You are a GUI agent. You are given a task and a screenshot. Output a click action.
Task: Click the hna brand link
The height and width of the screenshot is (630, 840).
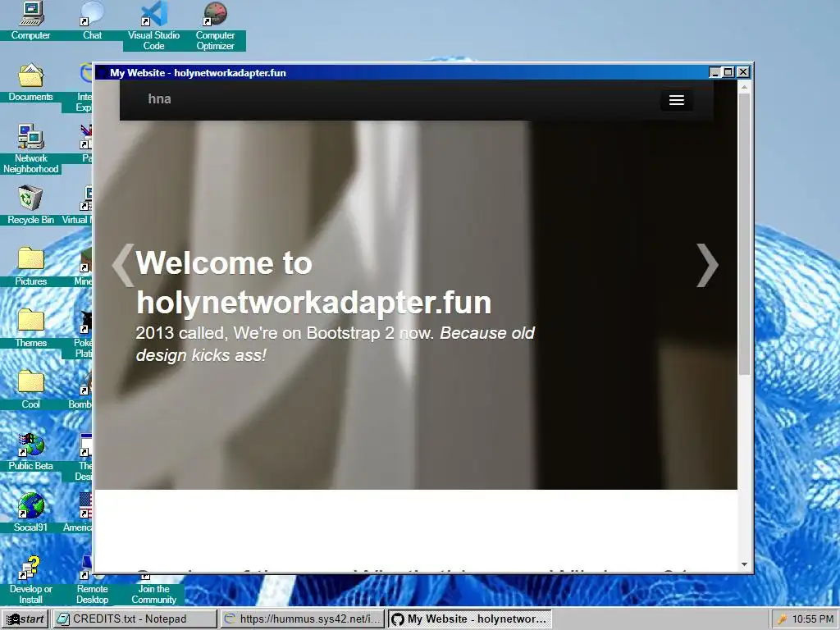[160, 99]
